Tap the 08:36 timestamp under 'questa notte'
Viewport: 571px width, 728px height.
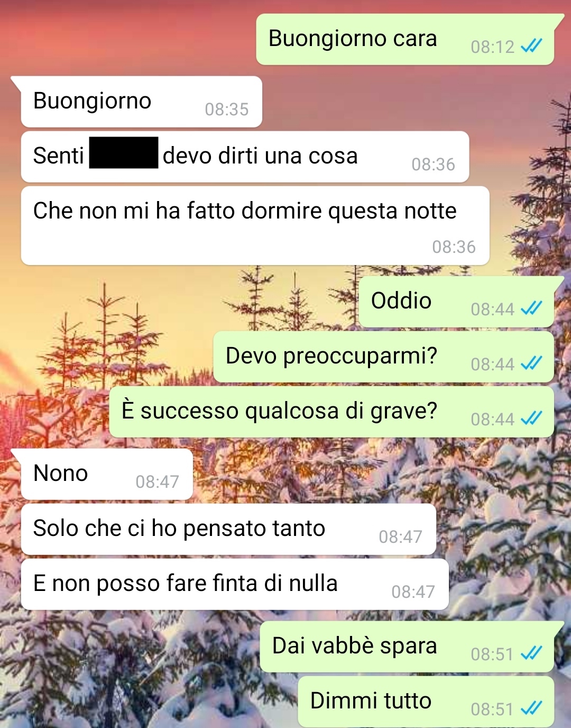pyautogui.click(x=454, y=247)
